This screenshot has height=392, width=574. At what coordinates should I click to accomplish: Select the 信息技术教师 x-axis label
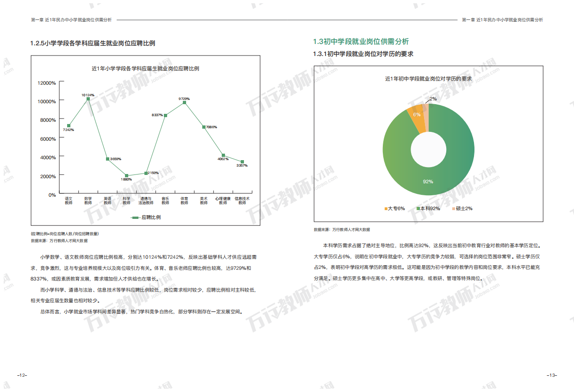coord(242,201)
